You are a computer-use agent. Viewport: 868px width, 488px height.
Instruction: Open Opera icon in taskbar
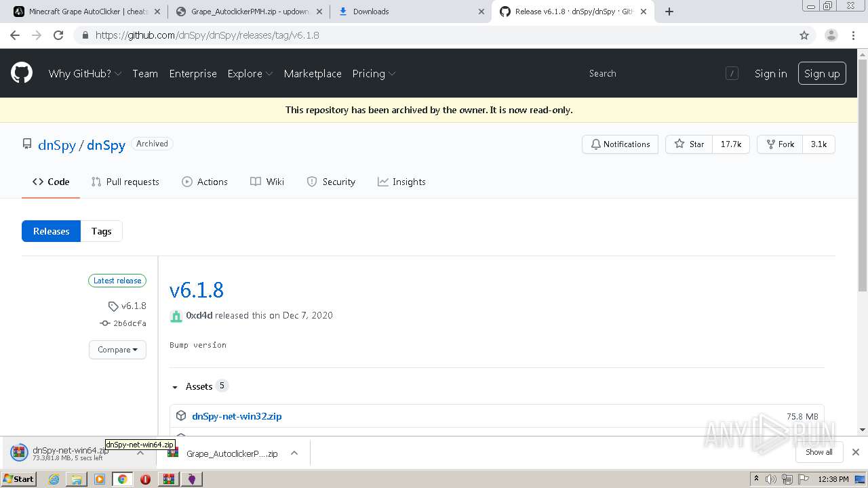point(145,479)
